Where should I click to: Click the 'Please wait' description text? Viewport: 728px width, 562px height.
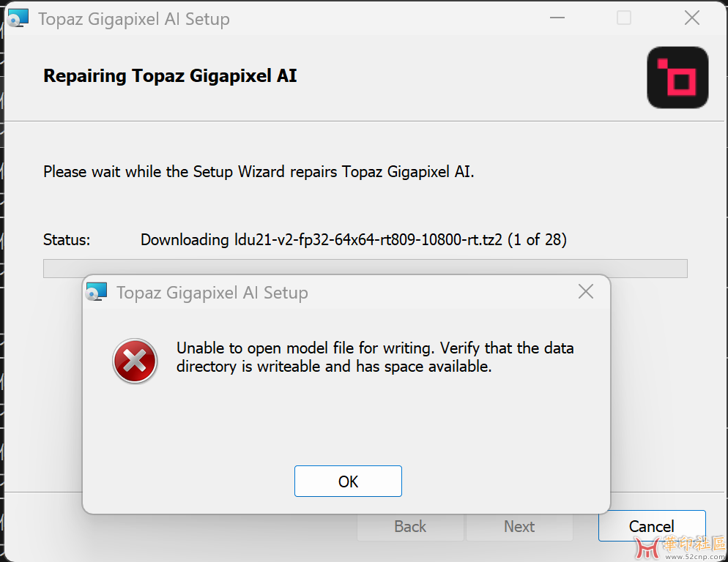click(259, 172)
